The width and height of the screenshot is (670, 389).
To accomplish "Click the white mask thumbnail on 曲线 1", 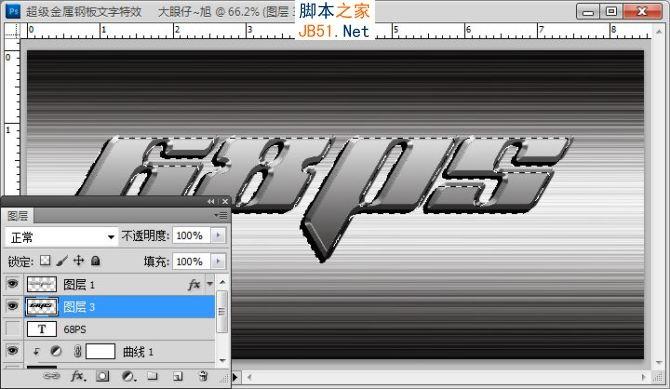I will (x=100, y=351).
